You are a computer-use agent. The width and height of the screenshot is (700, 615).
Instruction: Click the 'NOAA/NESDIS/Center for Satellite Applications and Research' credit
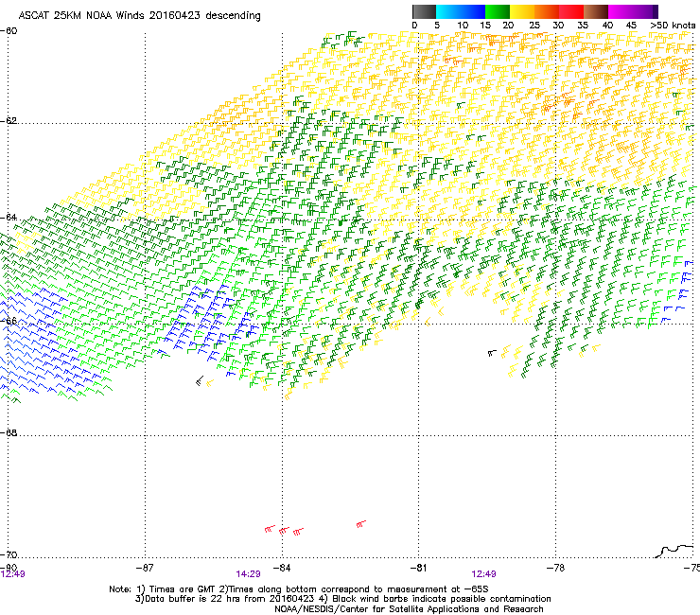(409, 609)
